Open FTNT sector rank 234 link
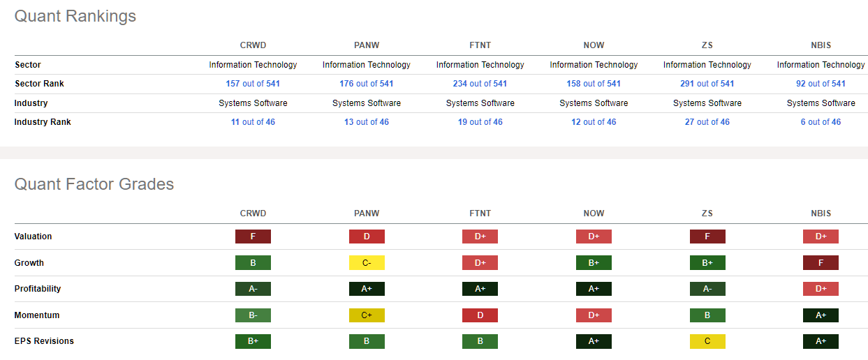This screenshot has width=868, height=360. click(480, 84)
